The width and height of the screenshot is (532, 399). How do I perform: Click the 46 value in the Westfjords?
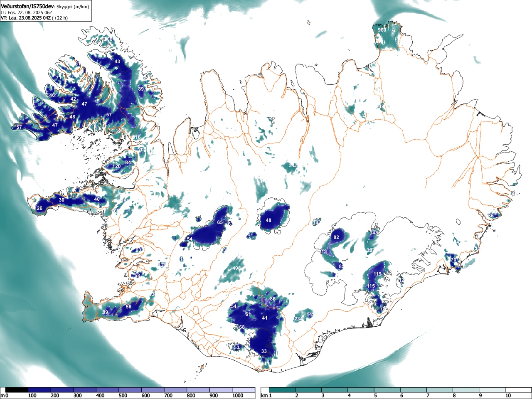click(52, 95)
